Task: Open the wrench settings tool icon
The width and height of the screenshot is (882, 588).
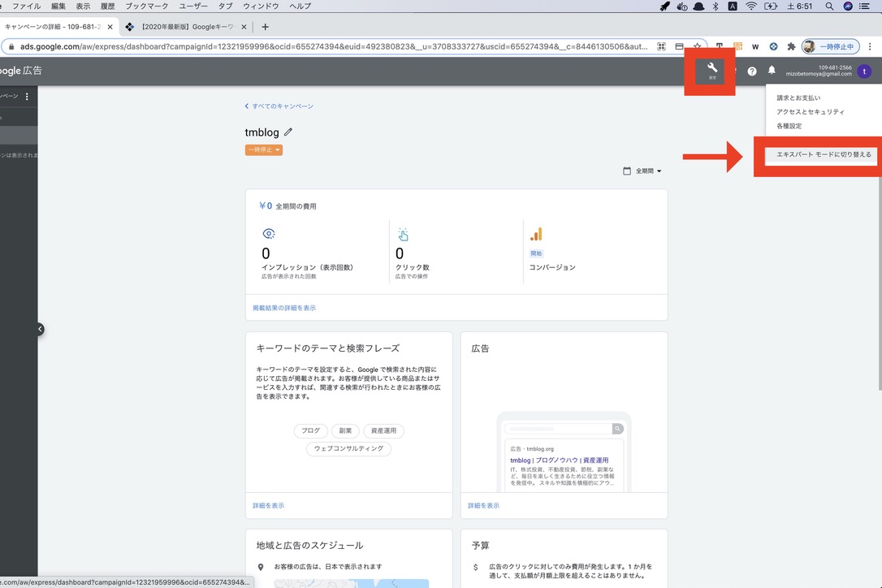Action: (x=712, y=68)
